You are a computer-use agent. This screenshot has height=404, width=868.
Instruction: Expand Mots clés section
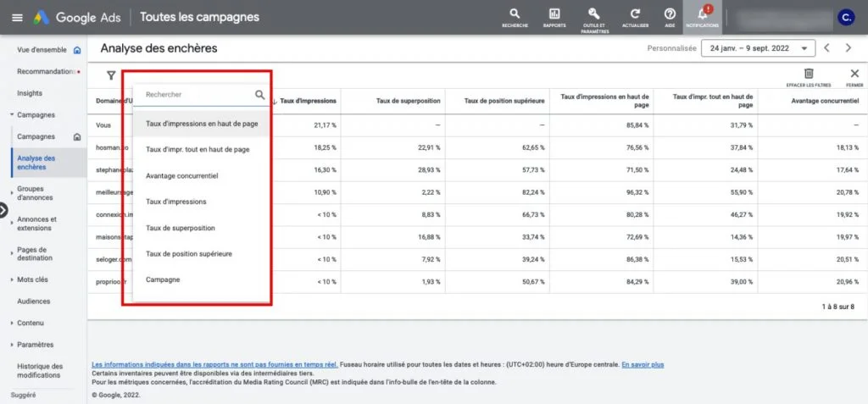12,279
